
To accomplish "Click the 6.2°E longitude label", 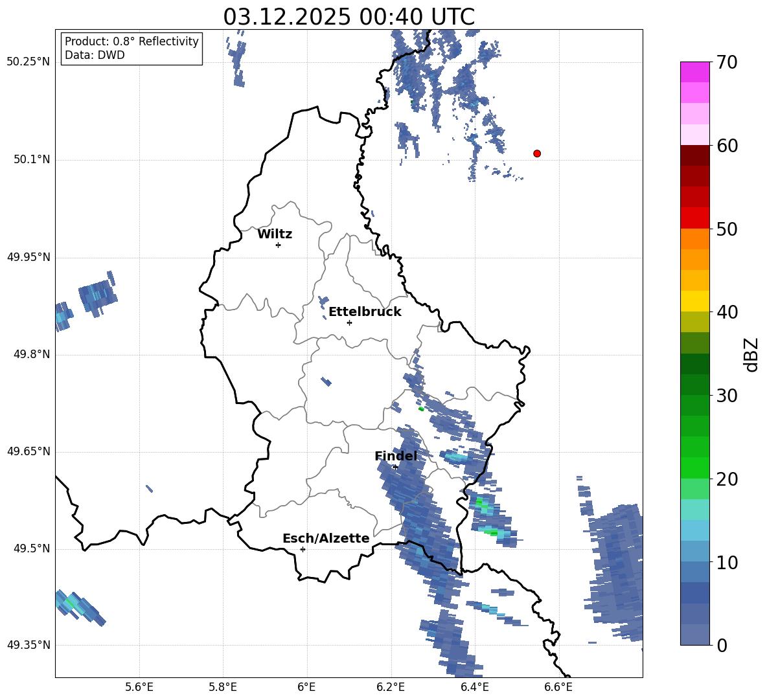I will pos(391,687).
